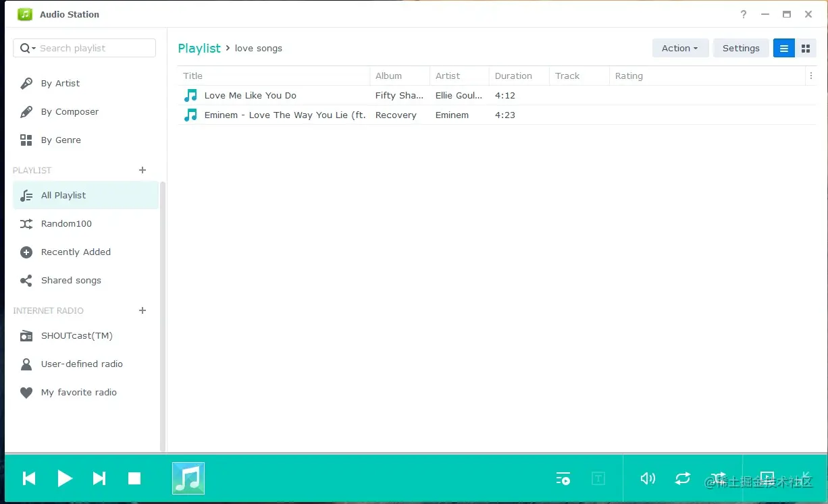Click the 4:23 duration cell

point(504,115)
